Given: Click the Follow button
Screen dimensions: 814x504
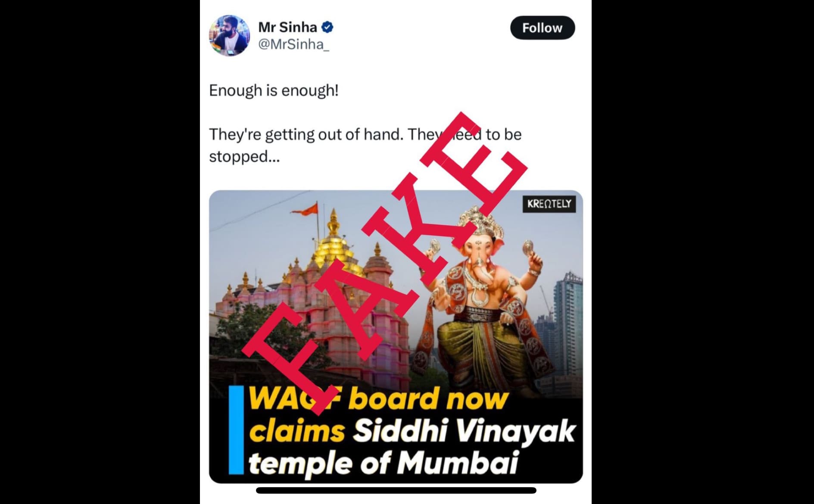Looking at the screenshot, I should tap(542, 28).
